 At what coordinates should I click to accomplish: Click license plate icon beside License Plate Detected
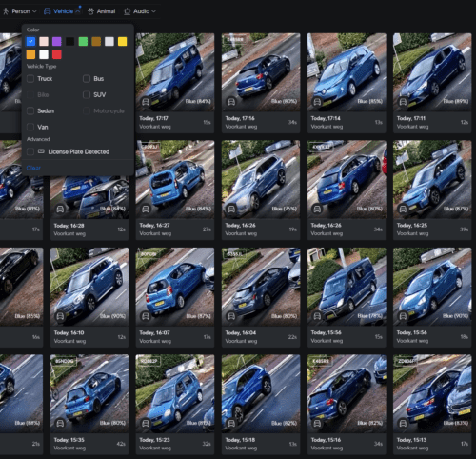[x=41, y=151]
